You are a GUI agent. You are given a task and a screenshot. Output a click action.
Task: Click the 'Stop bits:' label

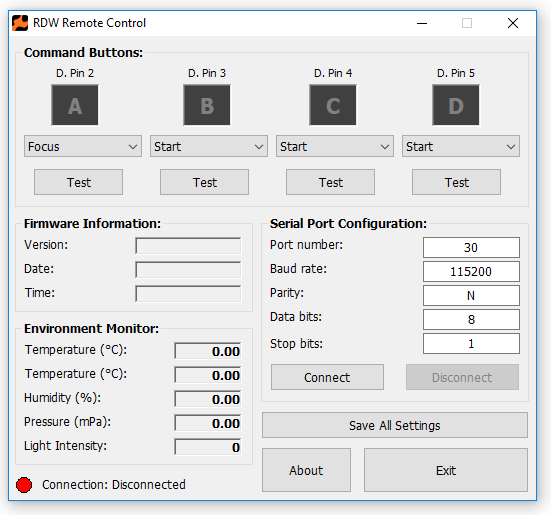[296, 344]
